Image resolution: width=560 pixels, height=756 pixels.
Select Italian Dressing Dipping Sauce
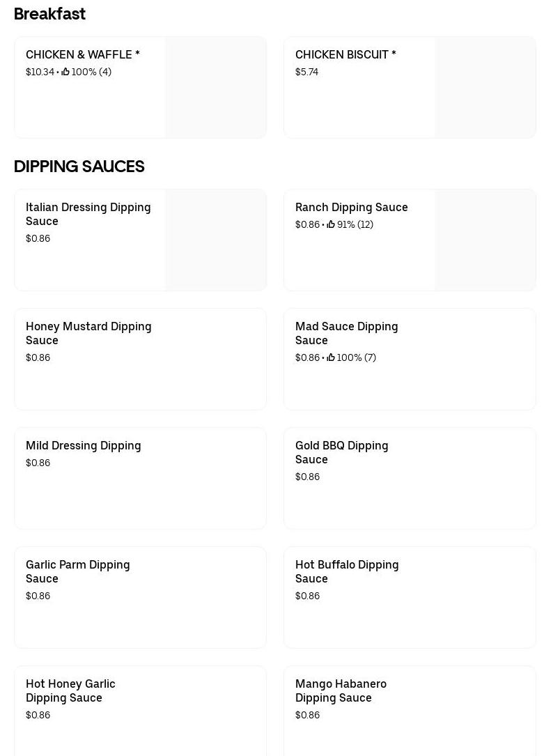88,214
